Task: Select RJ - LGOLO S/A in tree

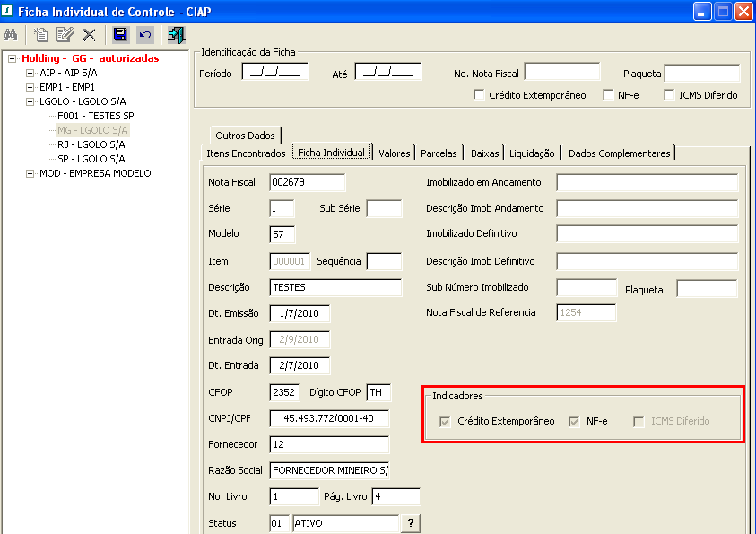Action: pos(91,144)
